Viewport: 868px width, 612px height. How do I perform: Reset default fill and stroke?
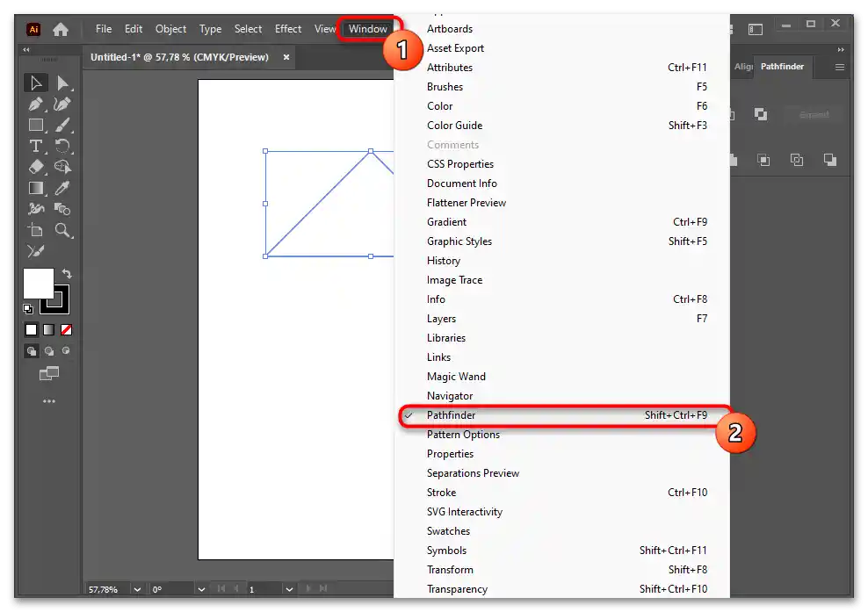pyautogui.click(x=28, y=309)
